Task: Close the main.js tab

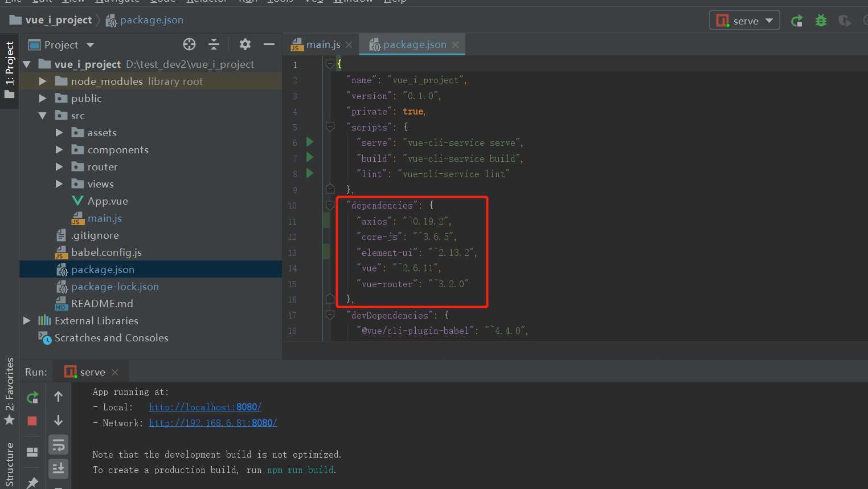Action: click(x=349, y=44)
